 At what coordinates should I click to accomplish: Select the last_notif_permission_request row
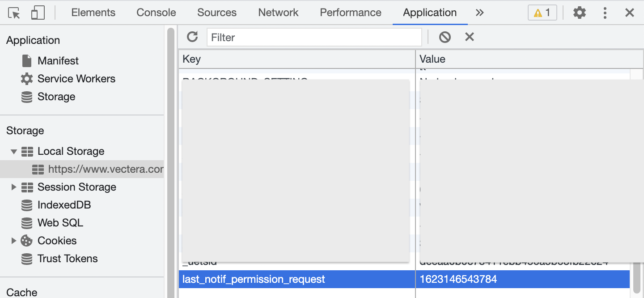[254, 279]
